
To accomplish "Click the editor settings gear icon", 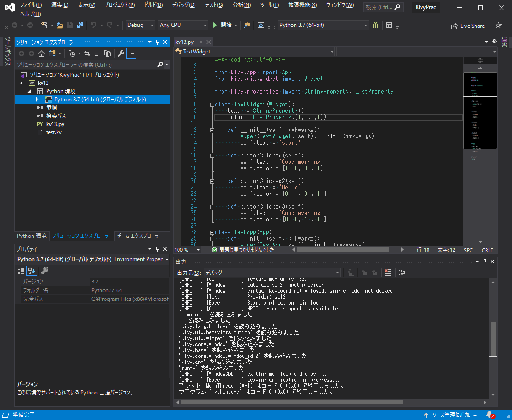I will [x=495, y=42].
